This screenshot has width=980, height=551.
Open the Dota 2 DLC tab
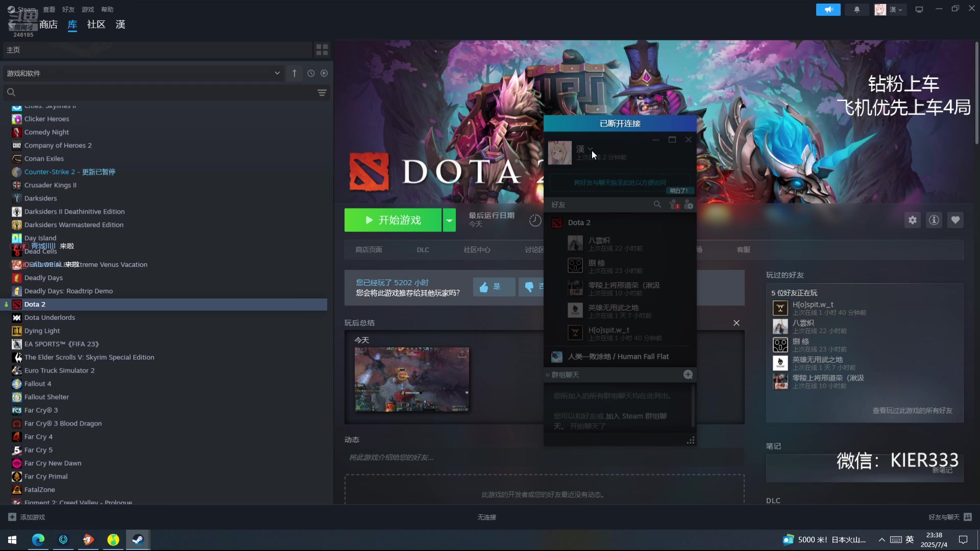coord(423,250)
